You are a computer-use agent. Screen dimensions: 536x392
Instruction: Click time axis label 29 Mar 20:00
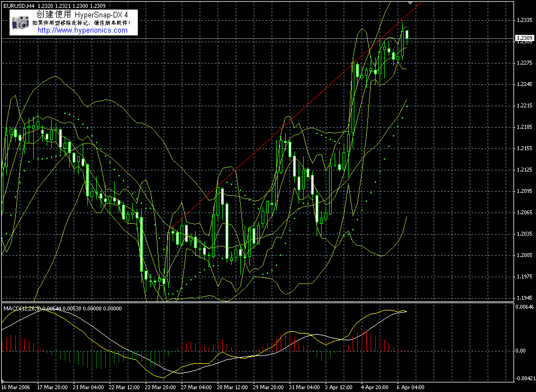(x=268, y=387)
